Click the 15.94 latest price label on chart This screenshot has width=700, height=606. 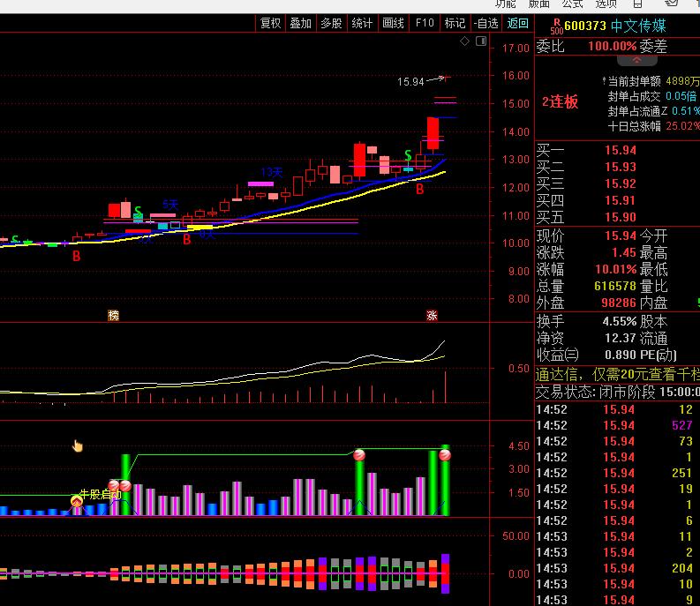(x=410, y=82)
